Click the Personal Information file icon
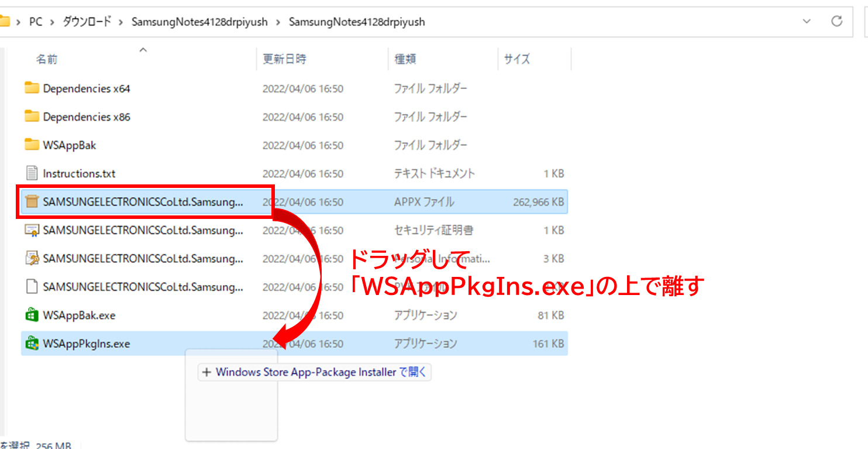Screen dimensions: 868x449 pyautogui.click(x=32, y=258)
